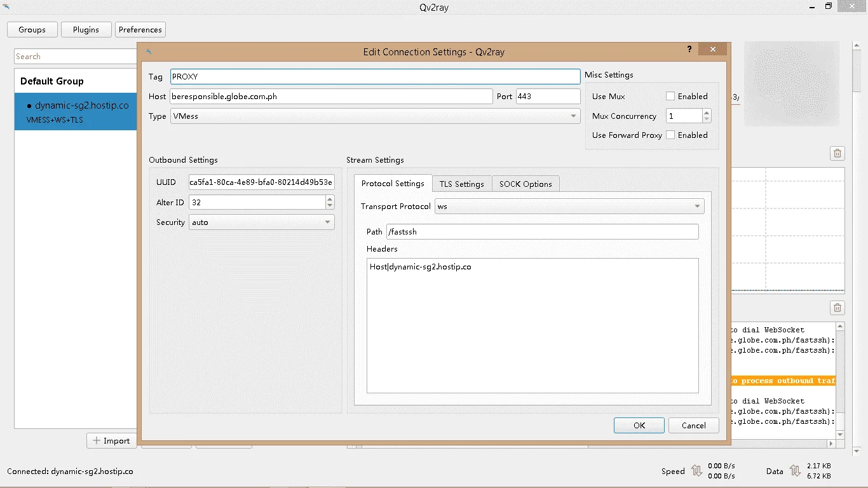Click the log scrollbar up arrow
The width and height of the screenshot is (868, 488).
coord(840,327)
